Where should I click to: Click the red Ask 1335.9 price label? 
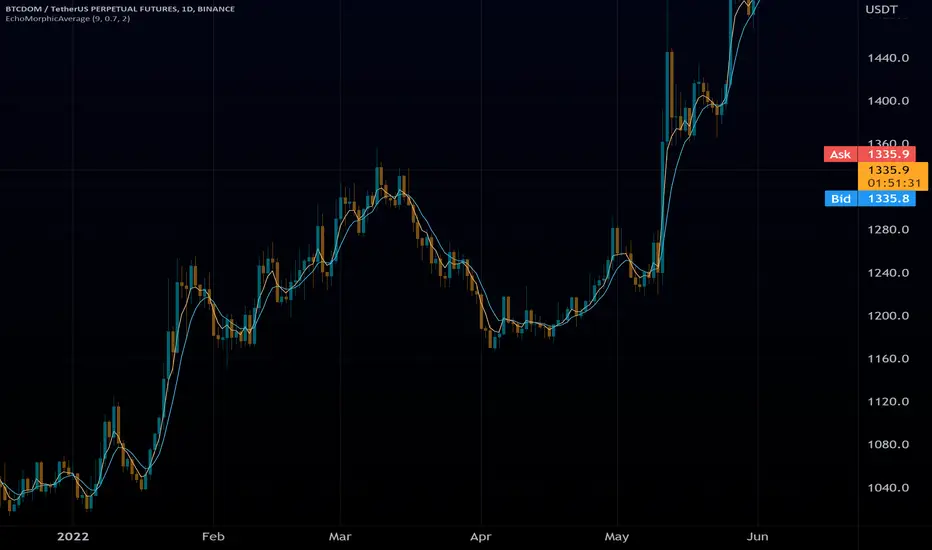[870, 155]
